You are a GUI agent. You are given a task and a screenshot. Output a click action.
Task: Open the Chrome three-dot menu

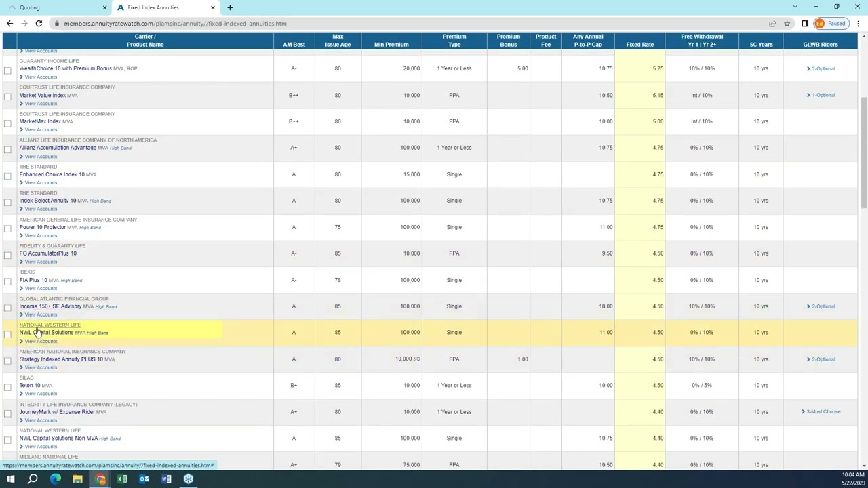point(857,24)
